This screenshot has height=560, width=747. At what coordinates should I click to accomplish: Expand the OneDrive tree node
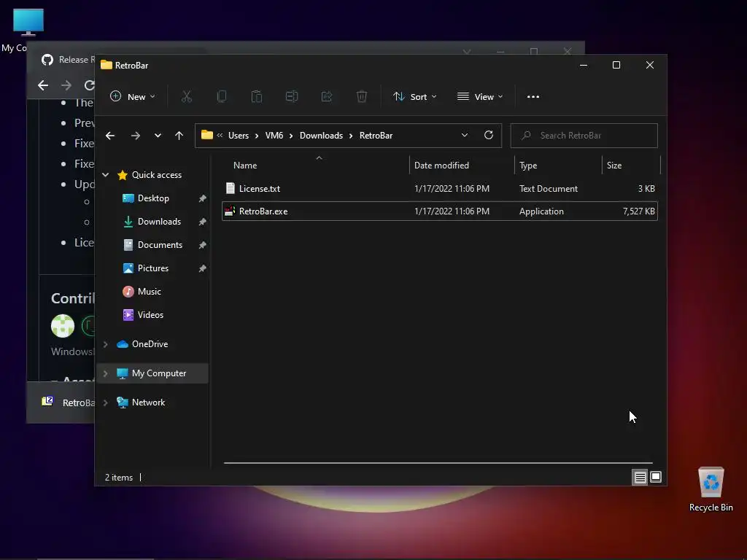point(106,344)
